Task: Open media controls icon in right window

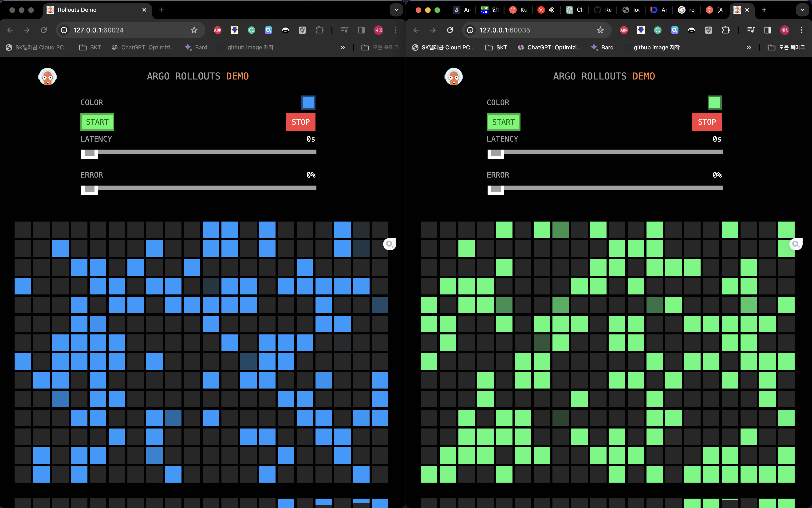Action: [751, 30]
